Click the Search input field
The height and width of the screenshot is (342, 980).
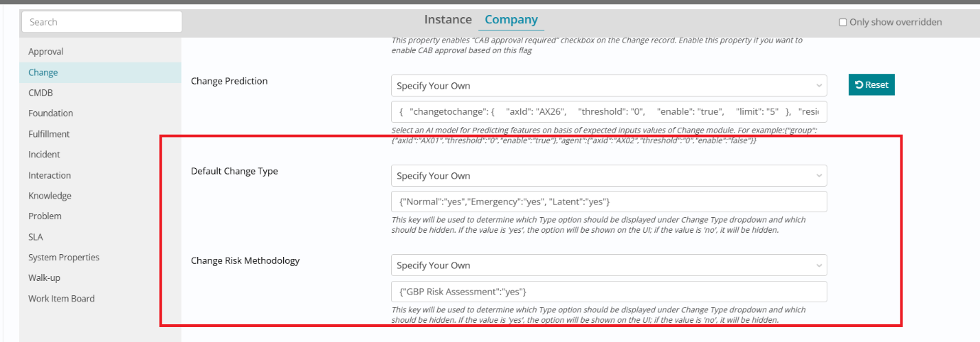coord(101,22)
